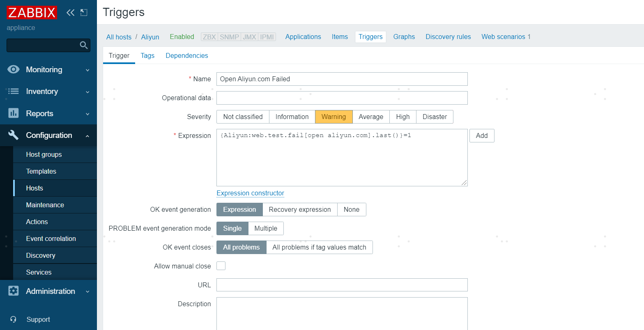Open Maintenance in Configuration
The width and height of the screenshot is (644, 330).
[x=55, y=205]
